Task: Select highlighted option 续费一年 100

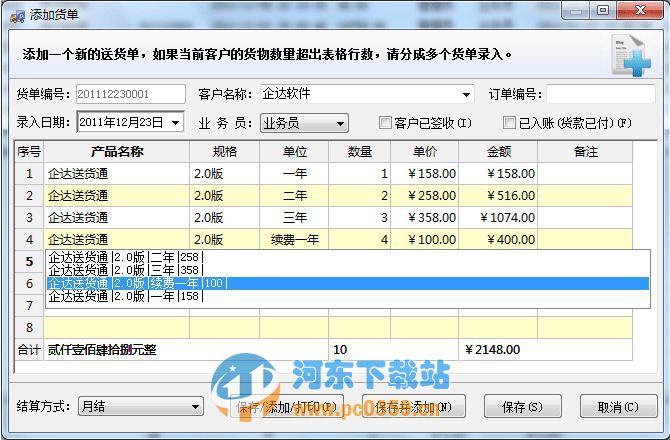Action: click(x=347, y=283)
